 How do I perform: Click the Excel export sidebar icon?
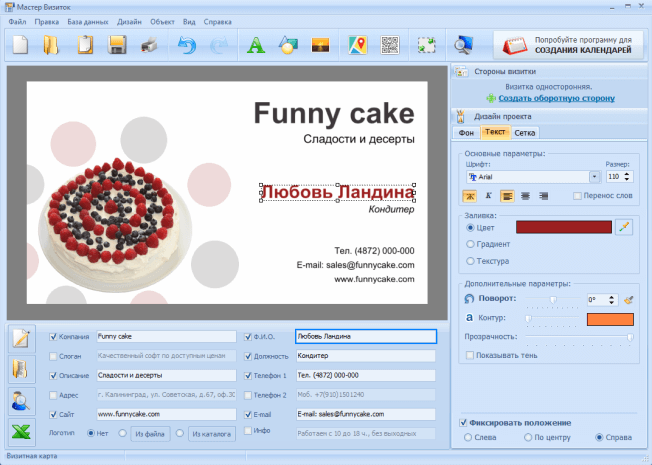coord(22,432)
